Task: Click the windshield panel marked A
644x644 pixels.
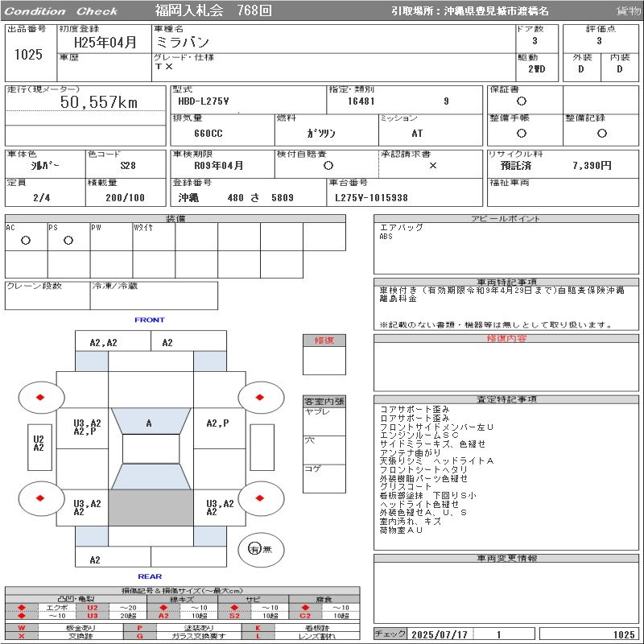Action: [x=150, y=423]
